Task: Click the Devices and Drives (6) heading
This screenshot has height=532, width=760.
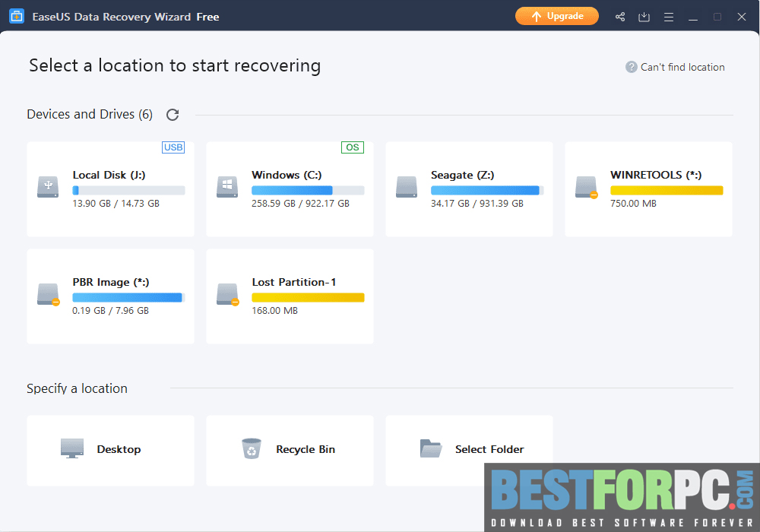Action: 90,114
